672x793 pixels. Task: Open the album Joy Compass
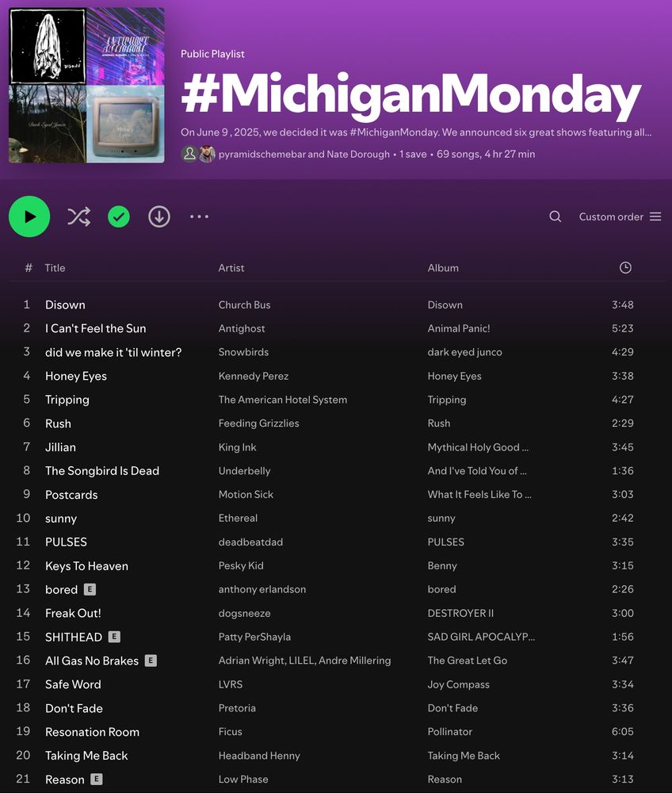tap(459, 685)
